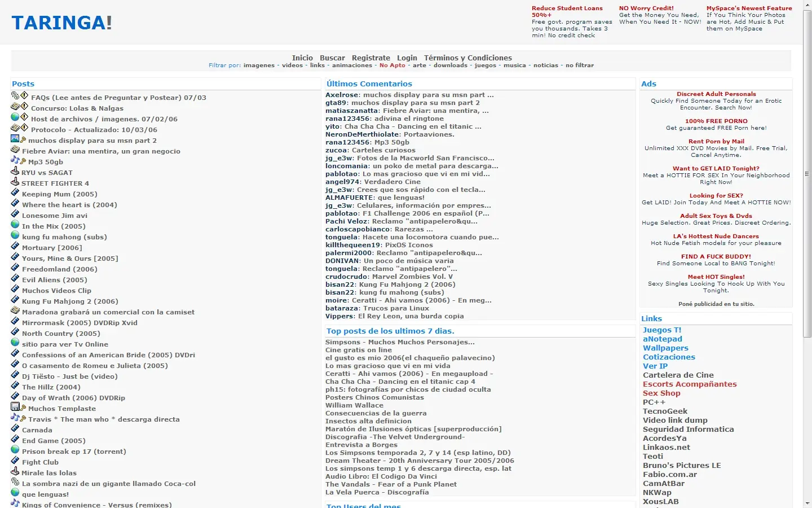This screenshot has width=812, height=508.
Task: Go to Inicio in the navigation bar
Action: tap(302, 58)
